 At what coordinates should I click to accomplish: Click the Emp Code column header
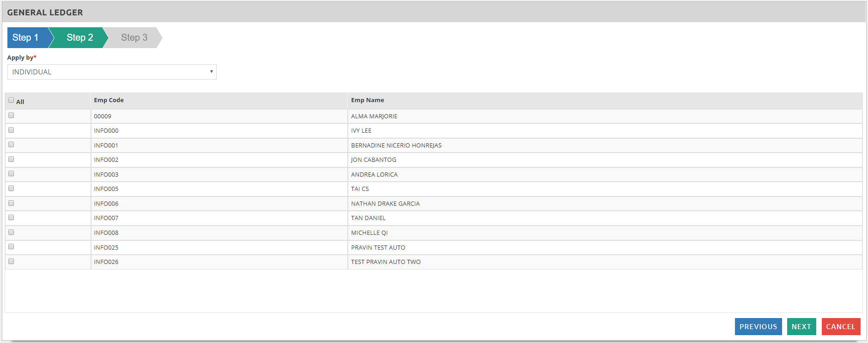coord(109,100)
